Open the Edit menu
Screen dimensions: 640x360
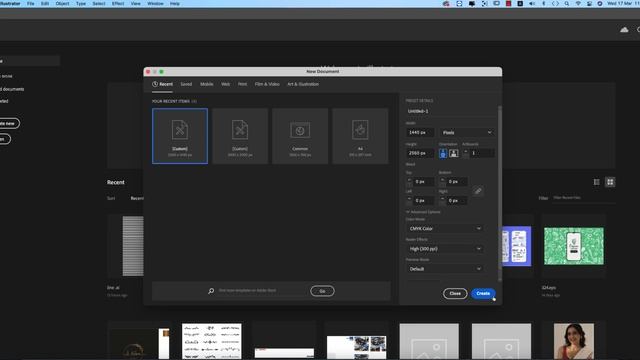[45, 4]
